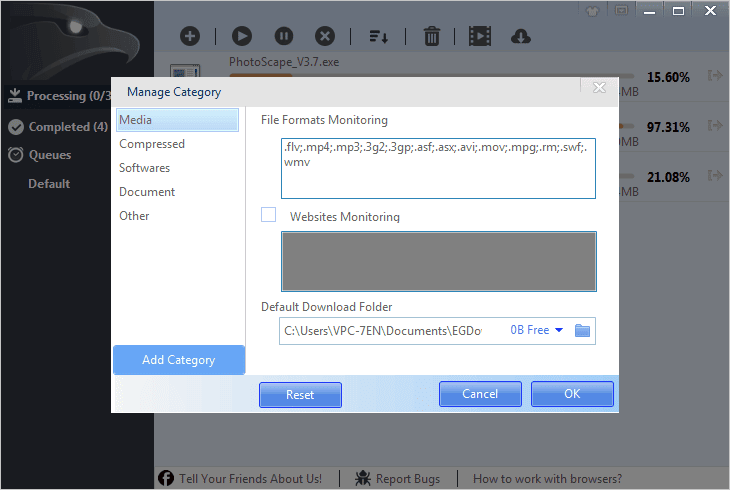Stop downloads with the X circle icon

325,36
